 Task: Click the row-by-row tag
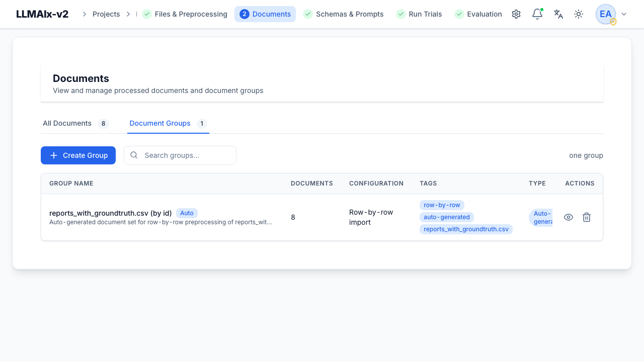[442, 205]
